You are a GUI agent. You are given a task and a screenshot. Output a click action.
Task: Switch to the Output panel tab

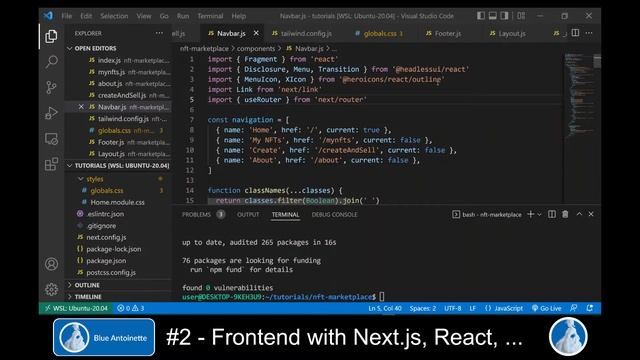pos(248,214)
